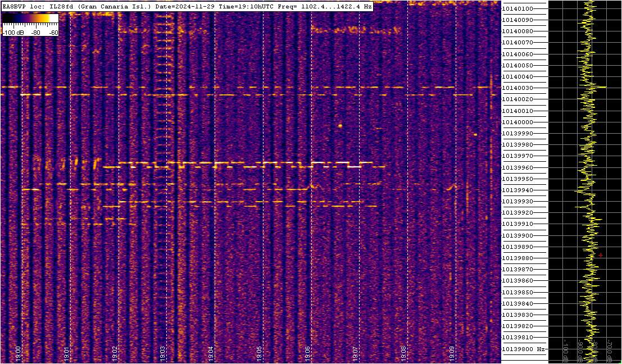Click the 10139970 frequency label
The width and height of the screenshot is (622, 364).
click(x=517, y=156)
